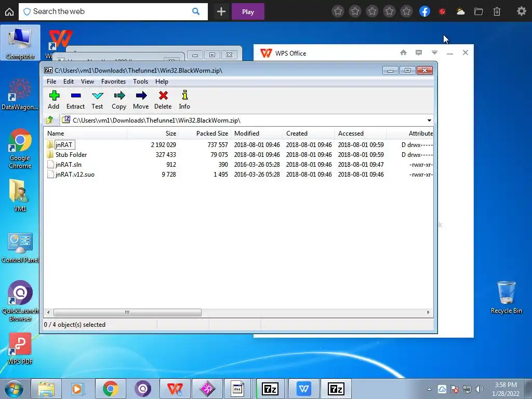Open QuickLaunch Browser desktop shortcut
Image resolution: width=532 pixels, height=399 pixels.
[20, 301]
